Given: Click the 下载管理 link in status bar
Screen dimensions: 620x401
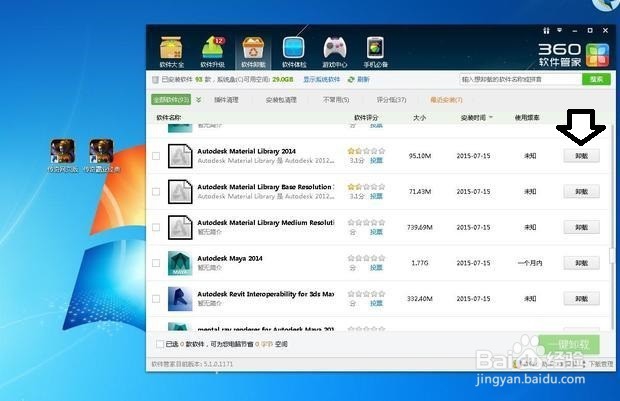Looking at the screenshot, I should pyautogui.click(x=601, y=364).
